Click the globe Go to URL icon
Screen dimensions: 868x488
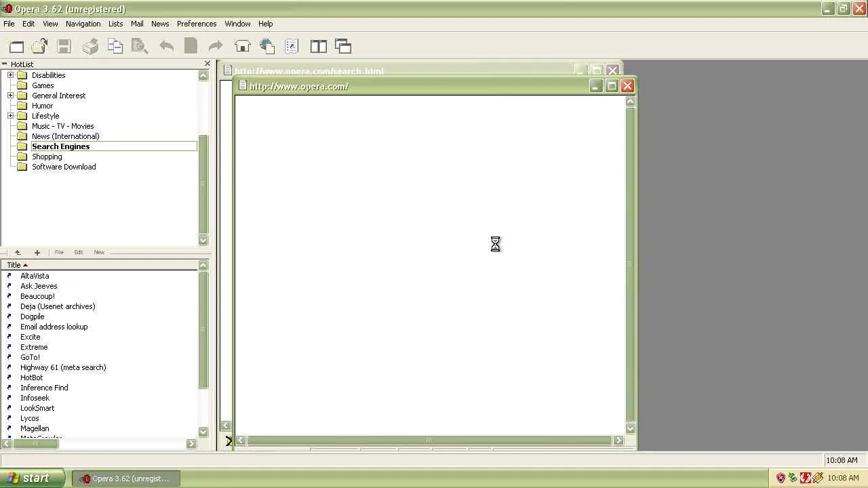point(267,46)
